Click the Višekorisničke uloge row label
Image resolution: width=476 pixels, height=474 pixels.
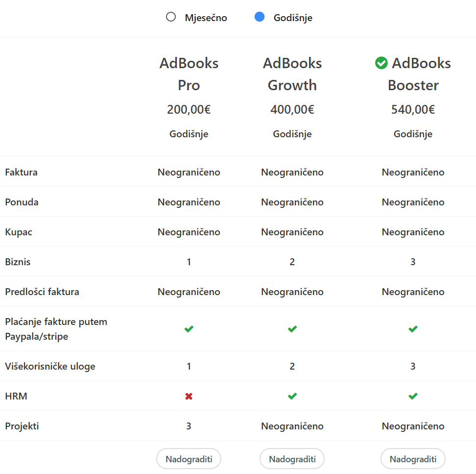point(50,366)
